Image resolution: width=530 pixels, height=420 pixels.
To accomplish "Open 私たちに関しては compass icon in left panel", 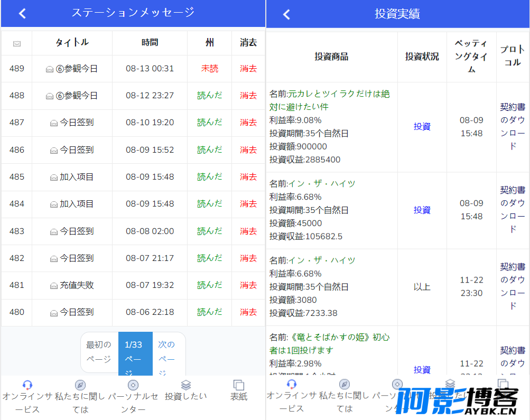I will click(80, 385).
